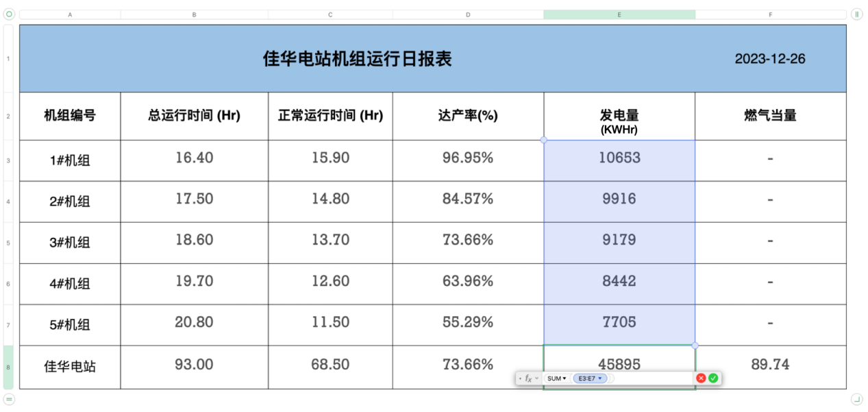Viewport: 868px width, 412px height.
Task: Click the 达产率(%) header cell
Action: pos(468,116)
